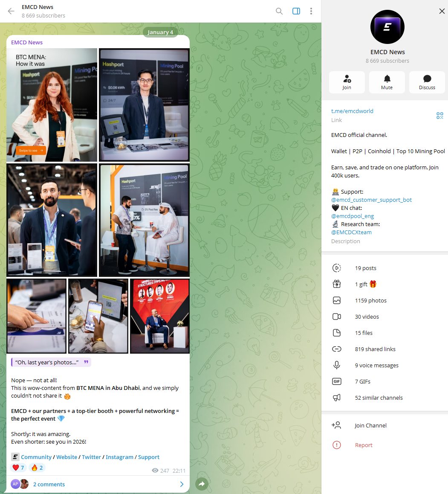Click the add-person icon beside Join Channel

pos(336,425)
